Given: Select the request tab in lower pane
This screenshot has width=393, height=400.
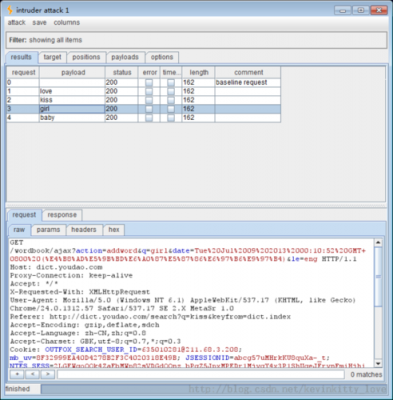Looking at the screenshot, I should (x=24, y=215).
